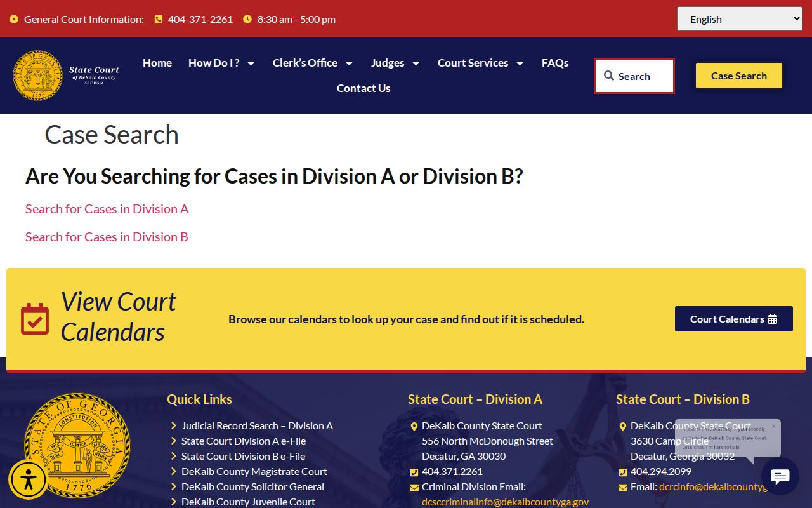812x508 pixels.
Task: Click the Division A phone number 404.371.2261
Action: click(x=452, y=471)
